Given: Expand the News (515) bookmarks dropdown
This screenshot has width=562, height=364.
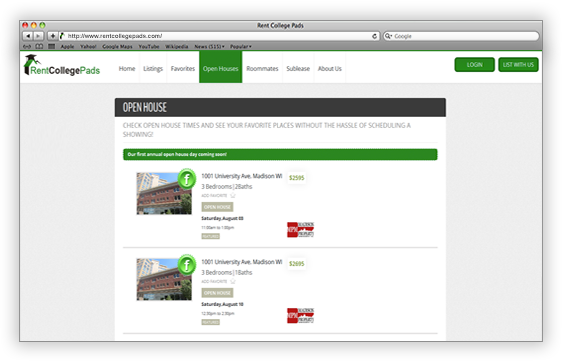Looking at the screenshot, I should [209, 46].
